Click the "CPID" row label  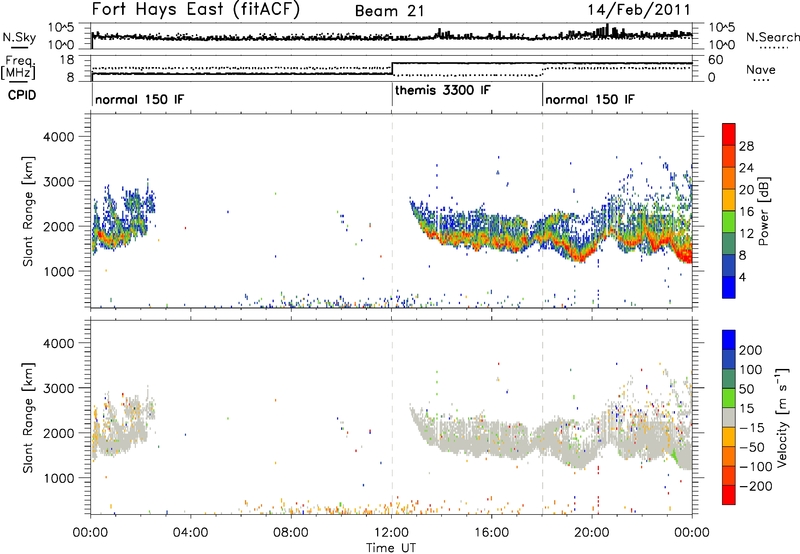(x=22, y=95)
